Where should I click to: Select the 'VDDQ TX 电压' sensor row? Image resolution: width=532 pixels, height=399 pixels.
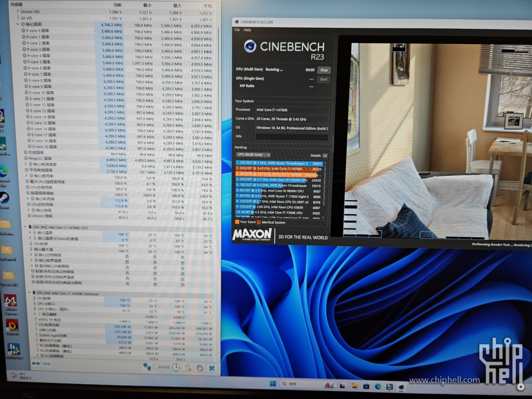click(124, 320)
